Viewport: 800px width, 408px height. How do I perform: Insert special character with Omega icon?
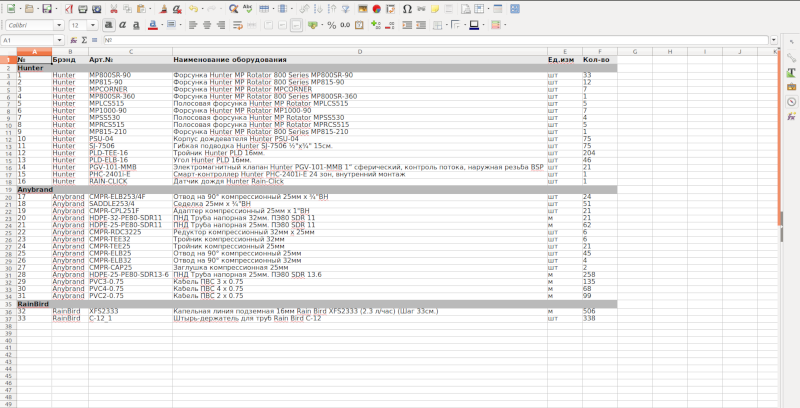(x=406, y=8)
